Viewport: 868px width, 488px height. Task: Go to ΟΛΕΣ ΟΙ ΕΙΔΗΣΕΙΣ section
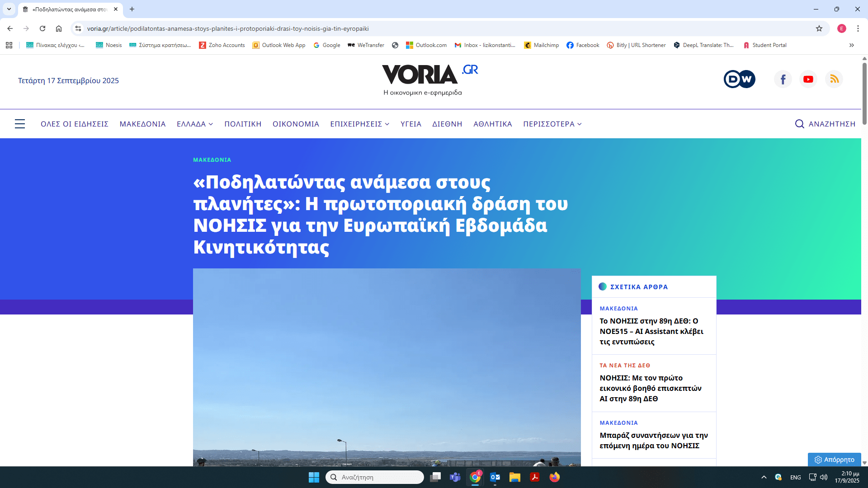click(x=75, y=124)
